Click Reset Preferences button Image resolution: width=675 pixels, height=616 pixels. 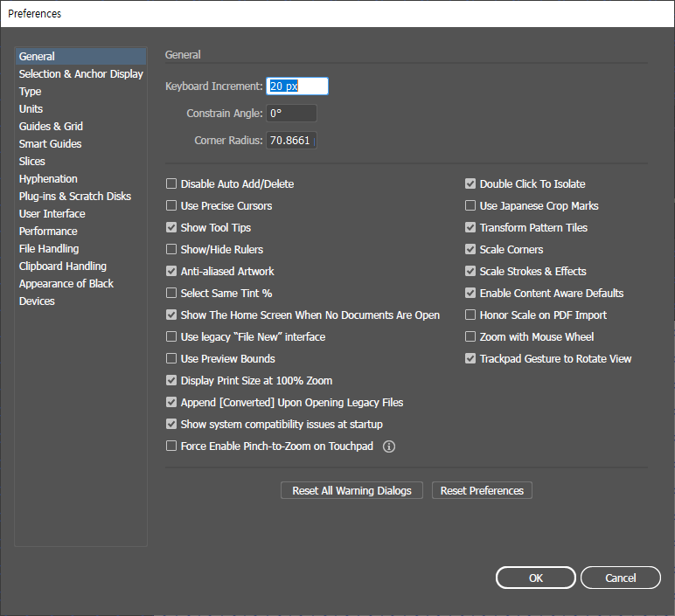(482, 490)
